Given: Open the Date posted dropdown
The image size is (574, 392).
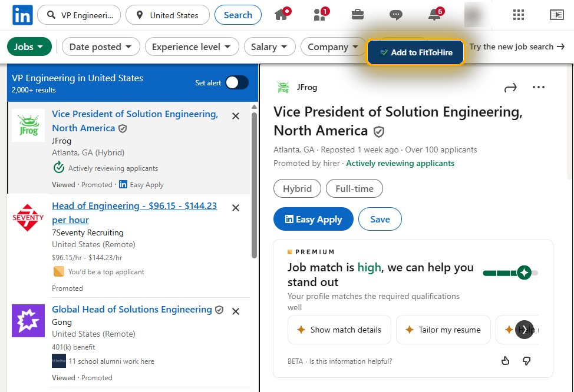Looking at the screenshot, I should [x=101, y=47].
